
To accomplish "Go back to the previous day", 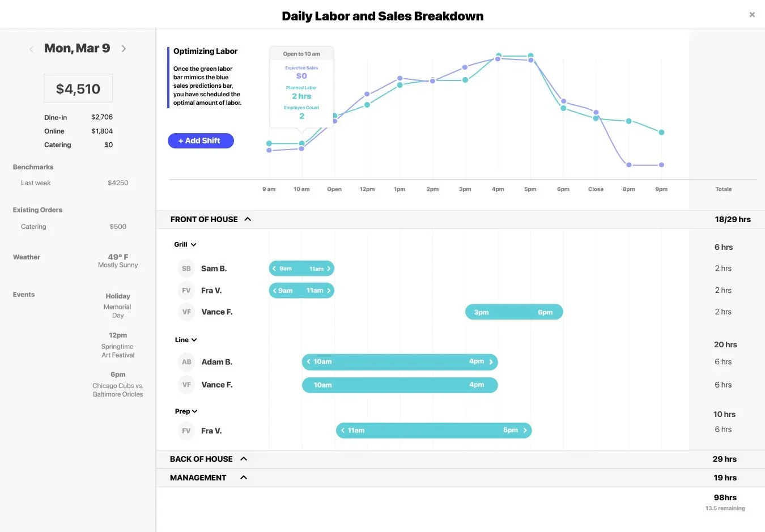I will click(x=31, y=48).
